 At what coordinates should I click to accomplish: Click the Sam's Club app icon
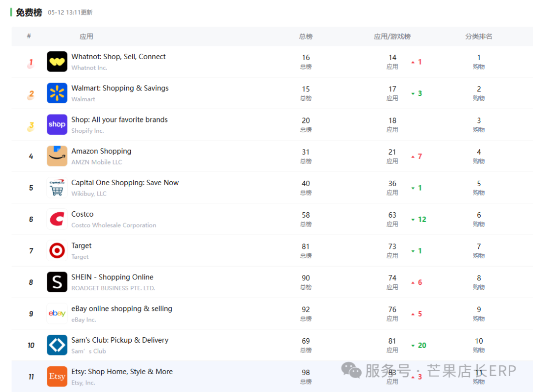[57, 345]
